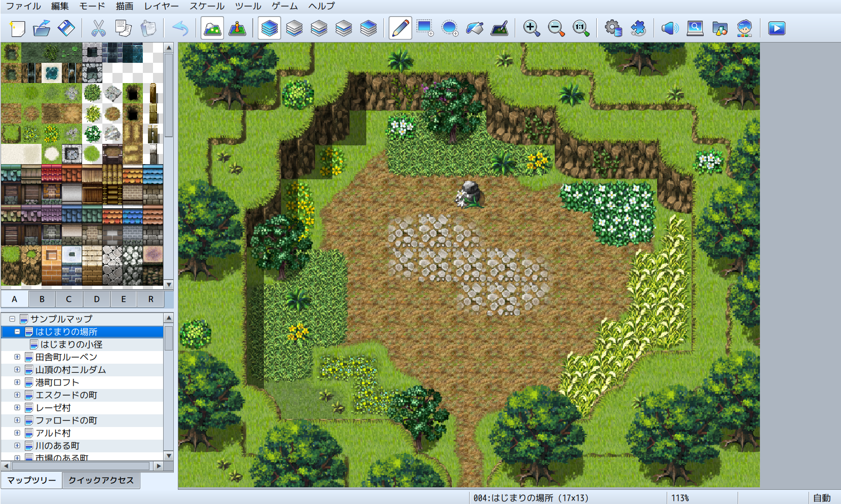Open the Database gear icon
This screenshot has width=841, height=504.
pos(613,28)
